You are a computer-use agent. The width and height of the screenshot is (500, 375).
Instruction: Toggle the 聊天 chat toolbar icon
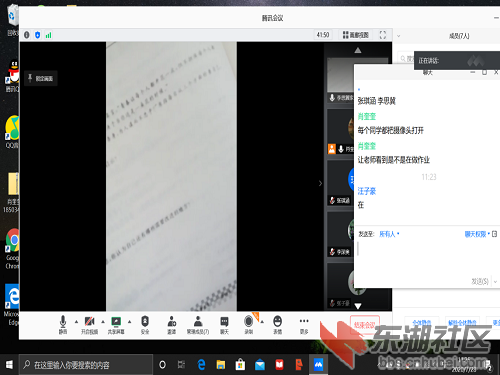click(224, 325)
